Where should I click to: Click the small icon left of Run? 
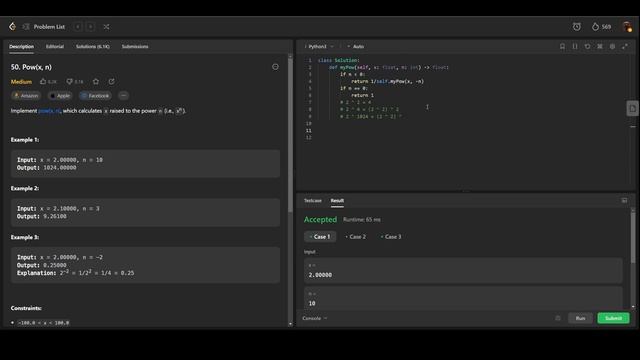point(558,318)
